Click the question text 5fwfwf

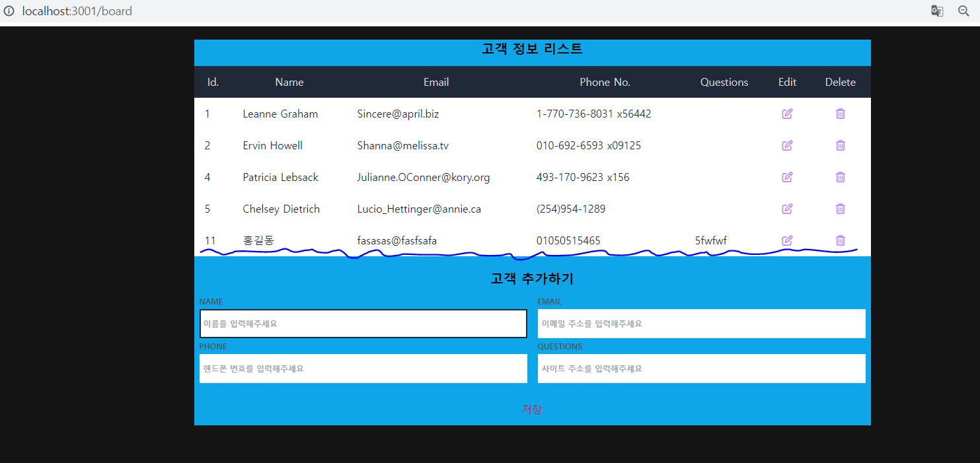tap(710, 240)
